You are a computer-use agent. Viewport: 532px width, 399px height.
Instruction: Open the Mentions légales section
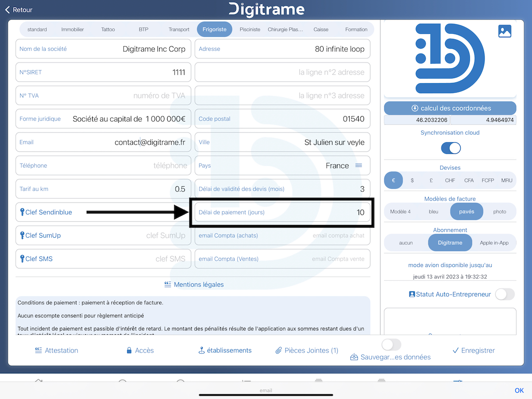pos(194,285)
